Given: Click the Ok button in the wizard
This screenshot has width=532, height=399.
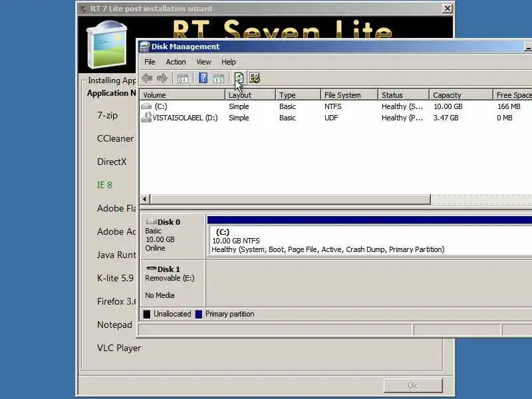Looking at the screenshot, I should coord(413,386).
